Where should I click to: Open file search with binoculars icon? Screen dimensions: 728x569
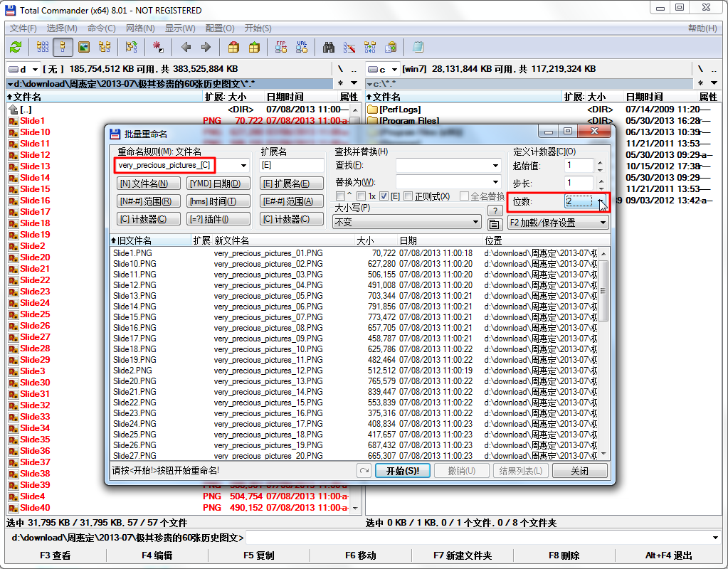click(x=329, y=47)
